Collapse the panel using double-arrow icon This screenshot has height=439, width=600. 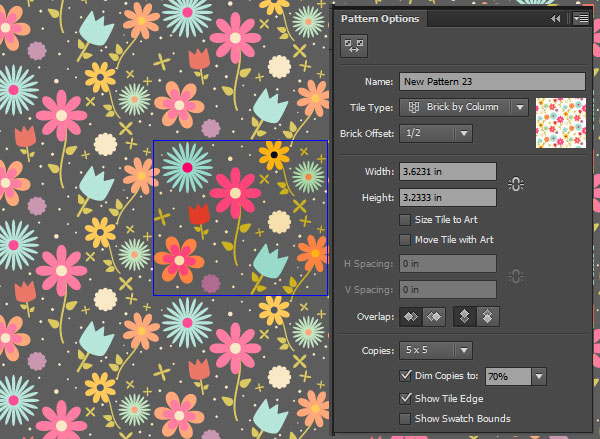click(x=556, y=18)
